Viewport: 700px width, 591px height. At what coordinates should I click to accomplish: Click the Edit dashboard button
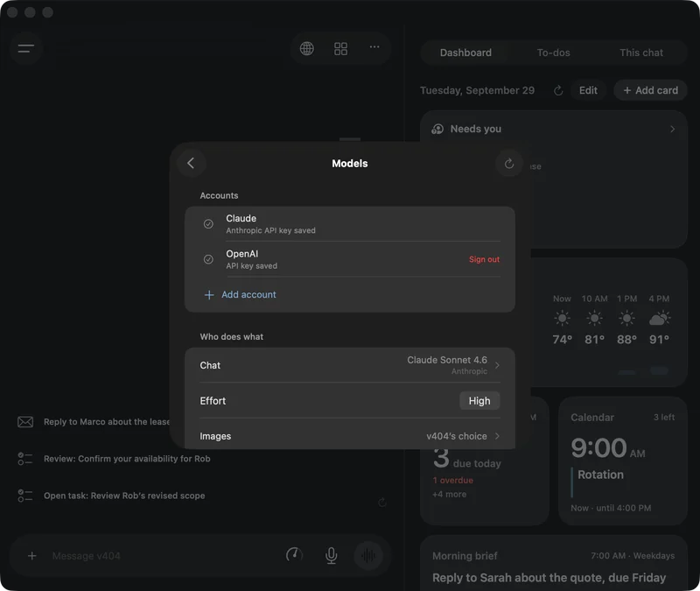[x=588, y=90]
